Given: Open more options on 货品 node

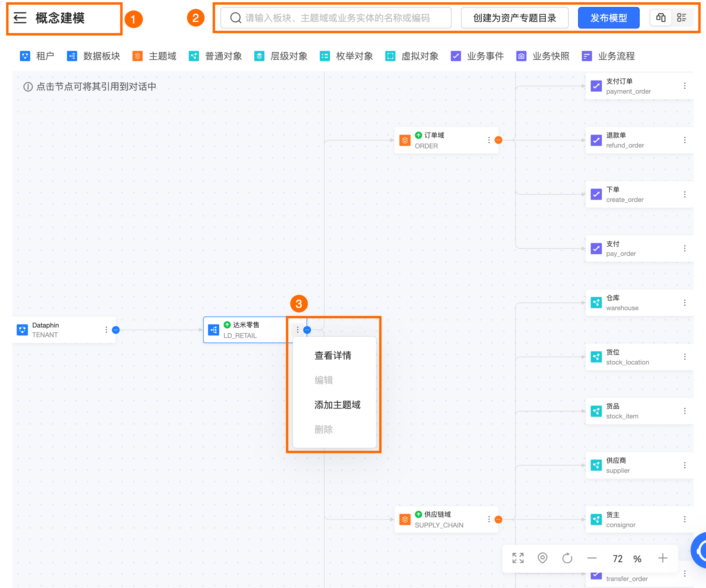Looking at the screenshot, I should point(685,411).
